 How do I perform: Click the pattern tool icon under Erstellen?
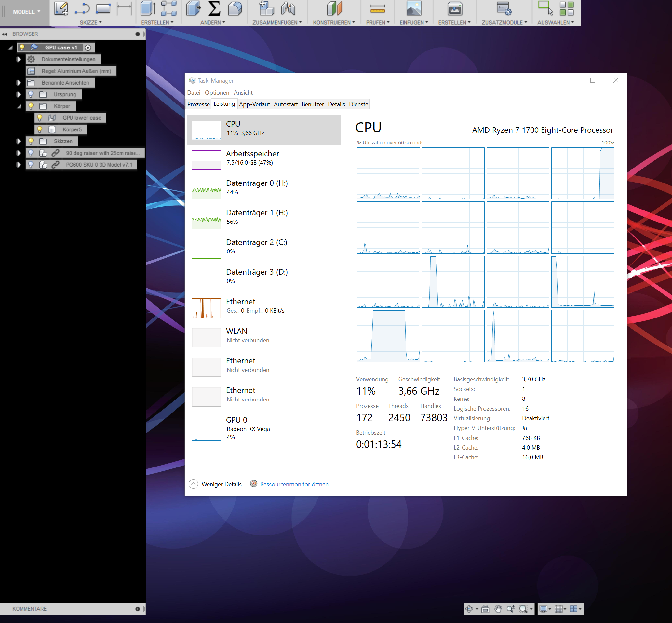coord(168,8)
